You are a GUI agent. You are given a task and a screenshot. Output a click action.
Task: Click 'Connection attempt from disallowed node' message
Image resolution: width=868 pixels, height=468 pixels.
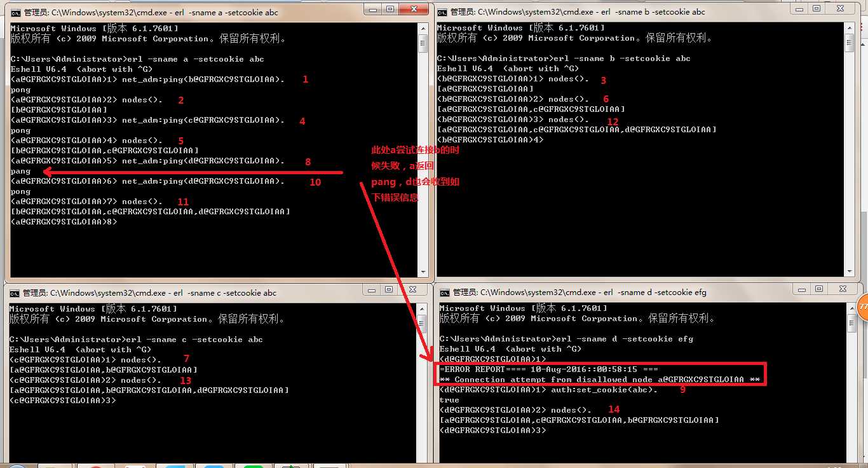click(600, 380)
